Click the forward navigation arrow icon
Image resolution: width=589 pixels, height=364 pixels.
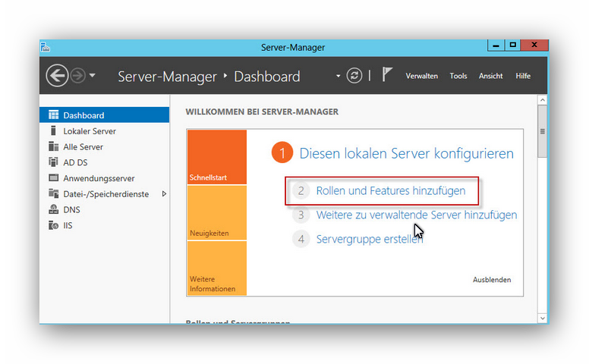coord(77,76)
